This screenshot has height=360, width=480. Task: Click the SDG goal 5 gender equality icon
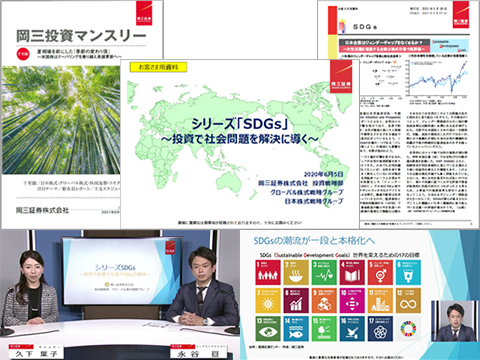point(380,272)
